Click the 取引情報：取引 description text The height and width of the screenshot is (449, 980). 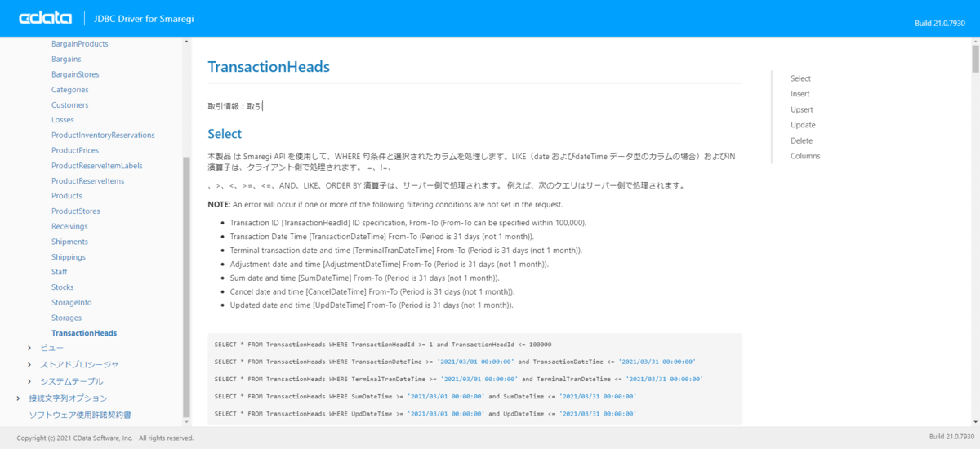pyautogui.click(x=235, y=106)
